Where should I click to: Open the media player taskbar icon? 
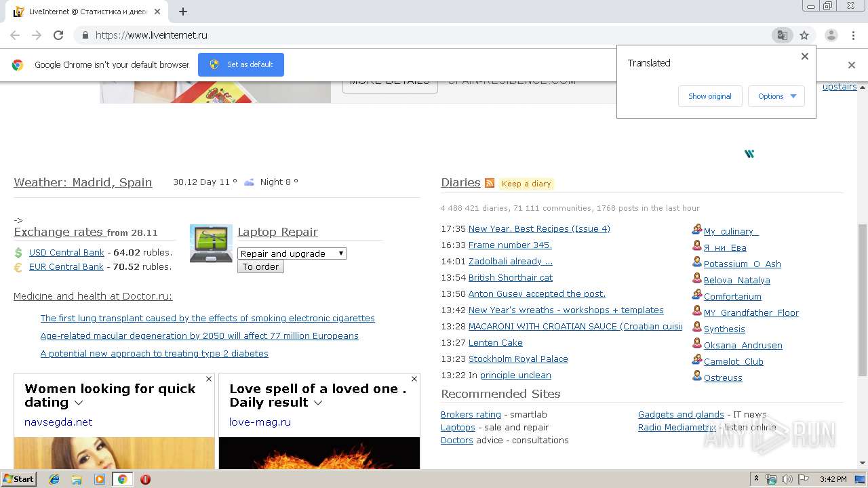(x=100, y=479)
